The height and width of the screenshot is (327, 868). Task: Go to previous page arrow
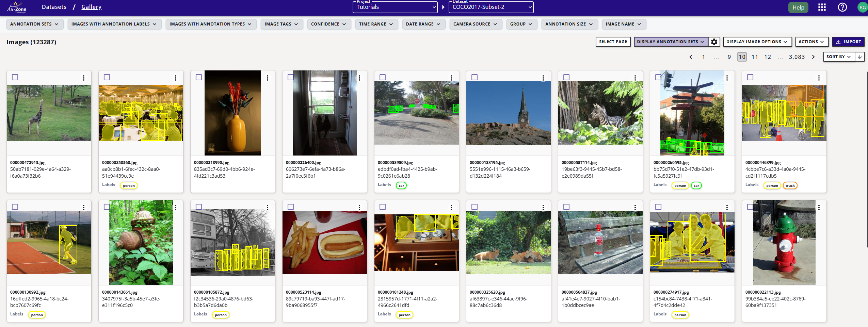(x=691, y=57)
